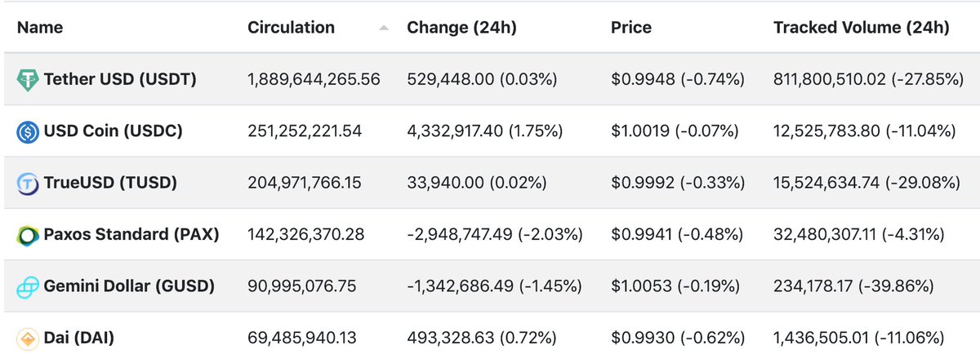Click Tether circulation value 1,889,644,265.56
The height and width of the screenshot is (363, 980).
pos(314,79)
